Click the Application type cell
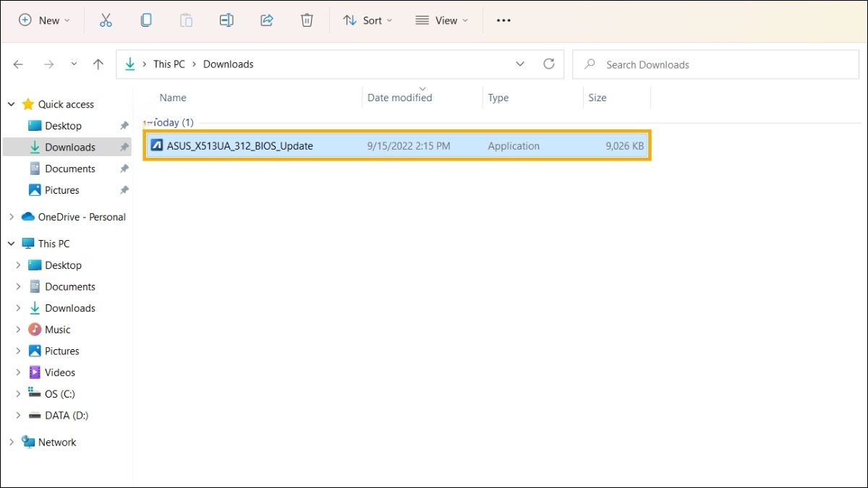868x488 pixels. pos(514,145)
